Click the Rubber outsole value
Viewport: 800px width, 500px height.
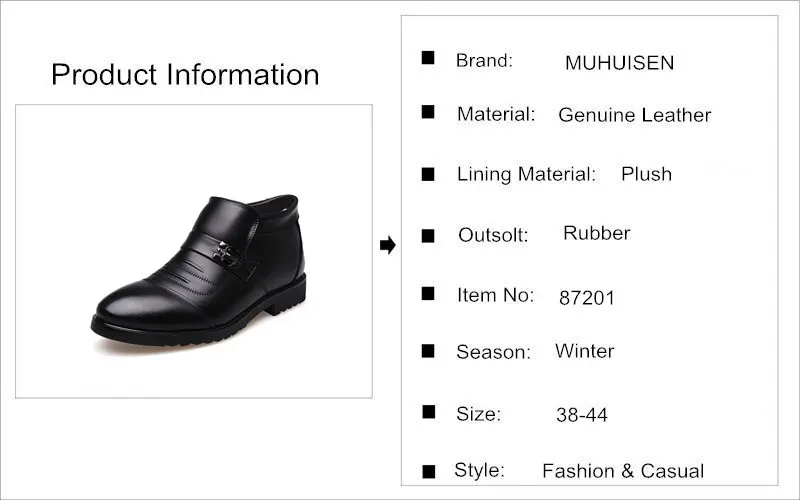[x=596, y=233]
